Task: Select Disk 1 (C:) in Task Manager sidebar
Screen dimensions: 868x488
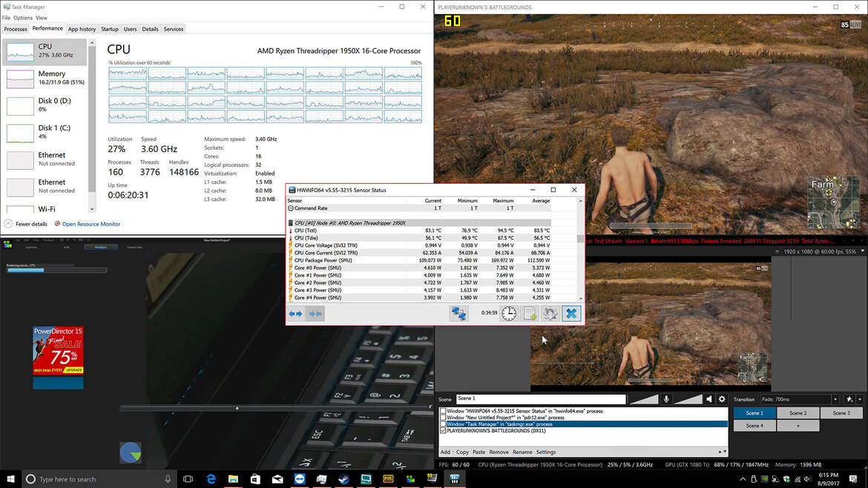Action: [x=45, y=133]
